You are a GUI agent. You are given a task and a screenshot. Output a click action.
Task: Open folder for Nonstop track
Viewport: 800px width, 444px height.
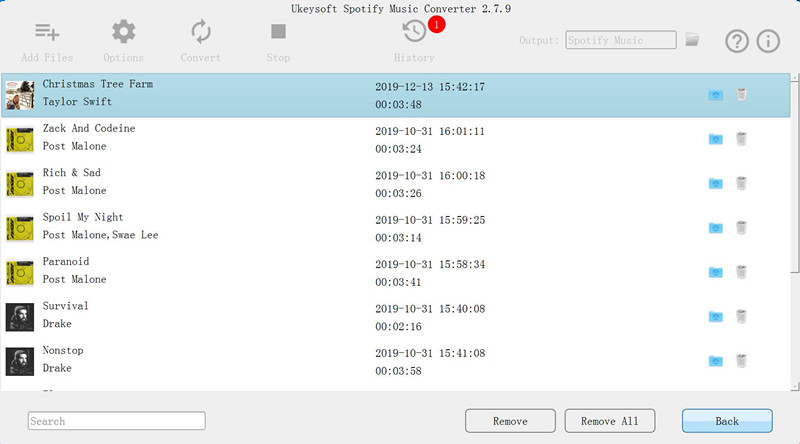715,361
